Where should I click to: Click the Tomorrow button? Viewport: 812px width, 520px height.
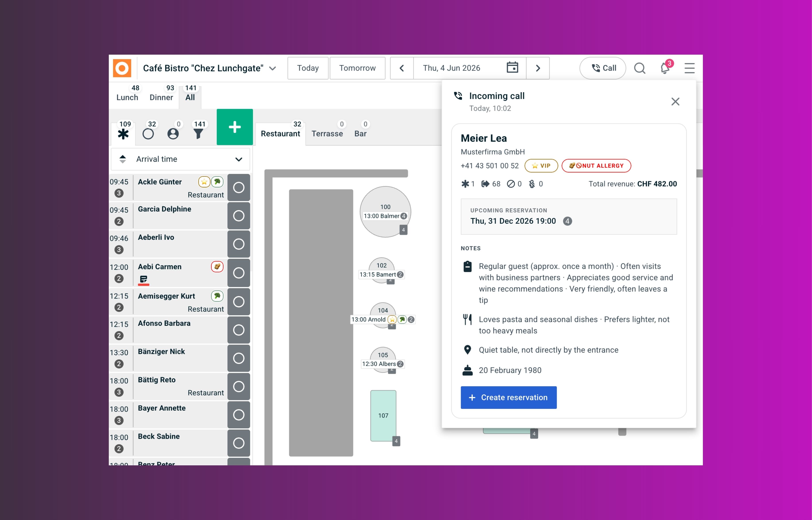(x=357, y=68)
